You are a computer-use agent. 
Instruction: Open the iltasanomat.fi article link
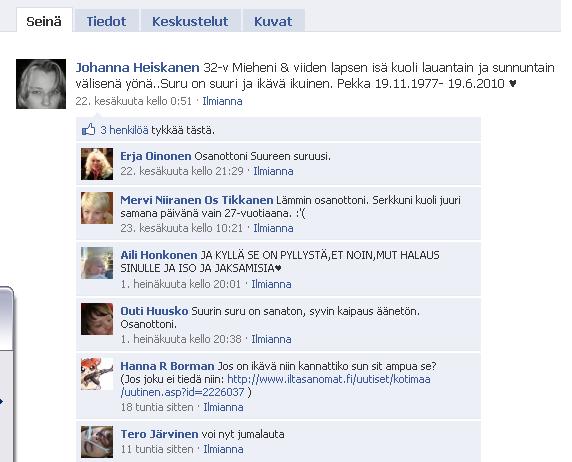[x=275, y=386]
